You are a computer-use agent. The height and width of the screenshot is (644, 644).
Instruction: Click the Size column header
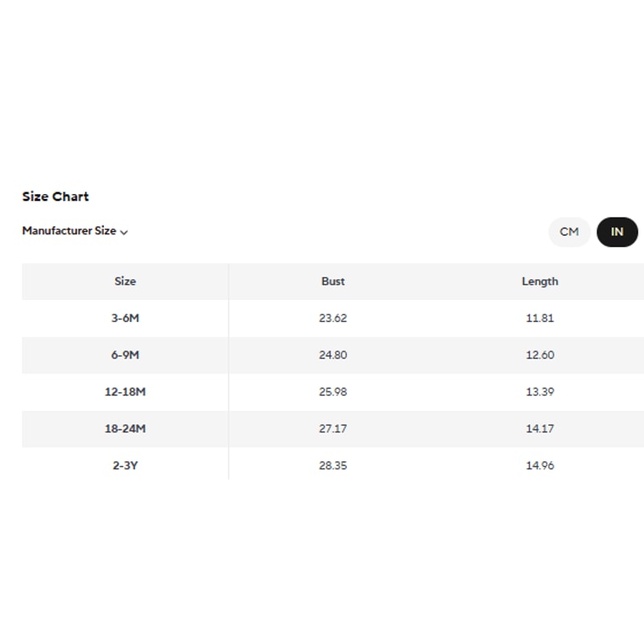(x=125, y=281)
